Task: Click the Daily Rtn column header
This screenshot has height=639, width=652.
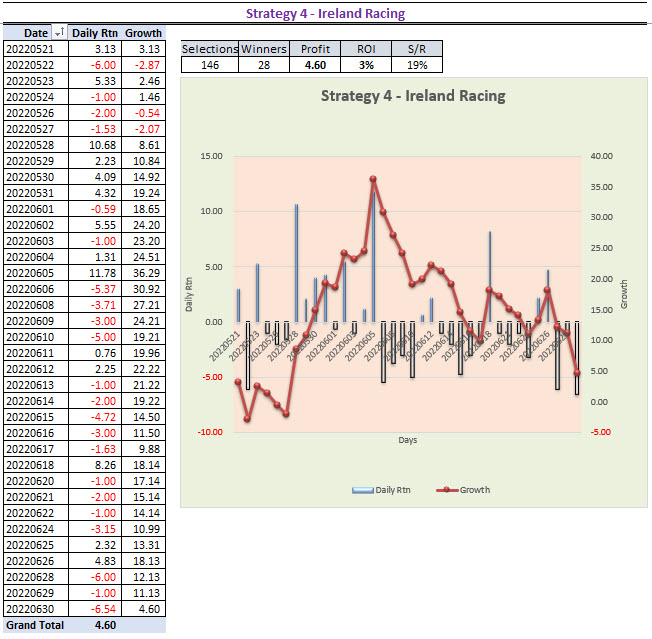Action: (96, 33)
